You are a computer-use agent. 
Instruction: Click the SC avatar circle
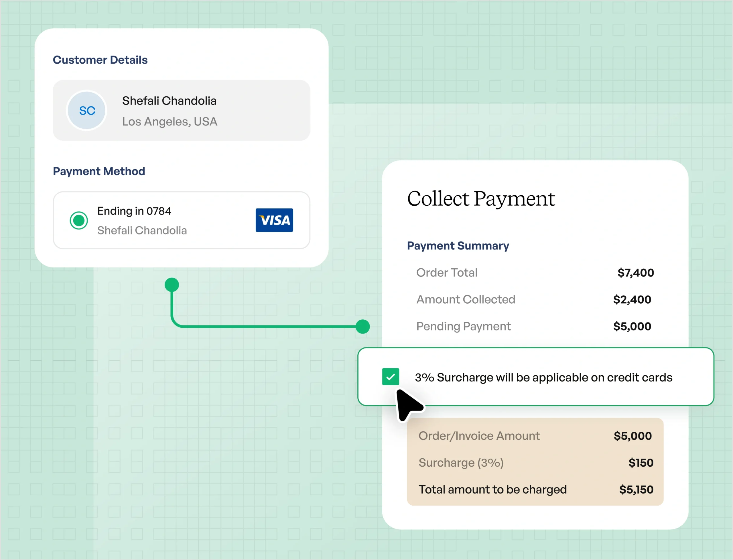click(87, 110)
